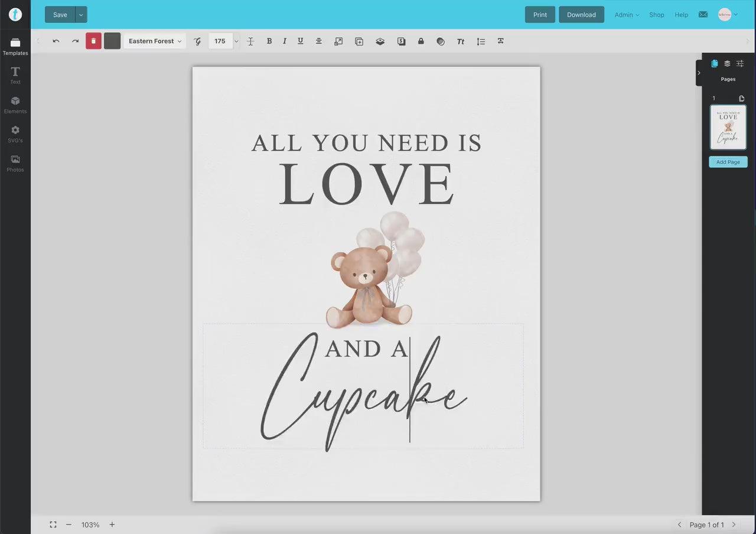Click the Download button
The height and width of the screenshot is (534, 756).
point(581,15)
